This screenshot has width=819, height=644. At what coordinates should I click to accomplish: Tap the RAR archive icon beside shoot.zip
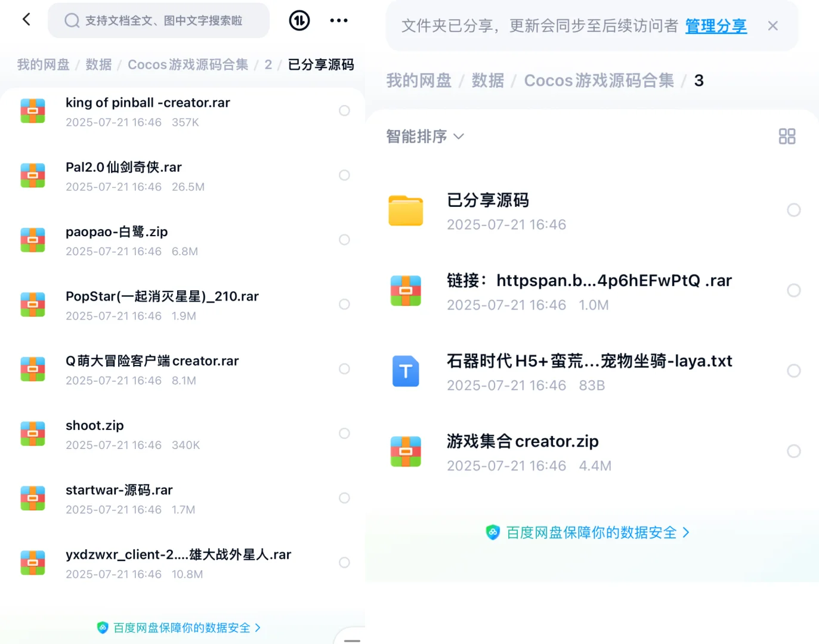(x=33, y=434)
